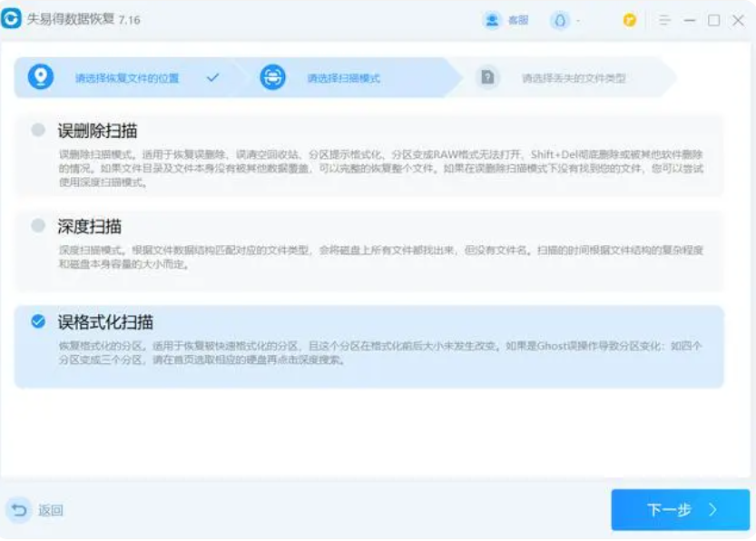Click the app logo in title bar
The width and height of the screenshot is (756, 541).
point(12,20)
